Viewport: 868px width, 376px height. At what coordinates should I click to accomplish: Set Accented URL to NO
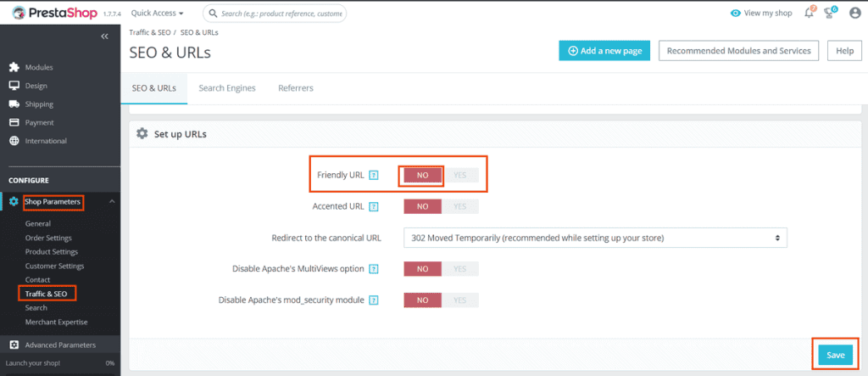pyautogui.click(x=422, y=206)
